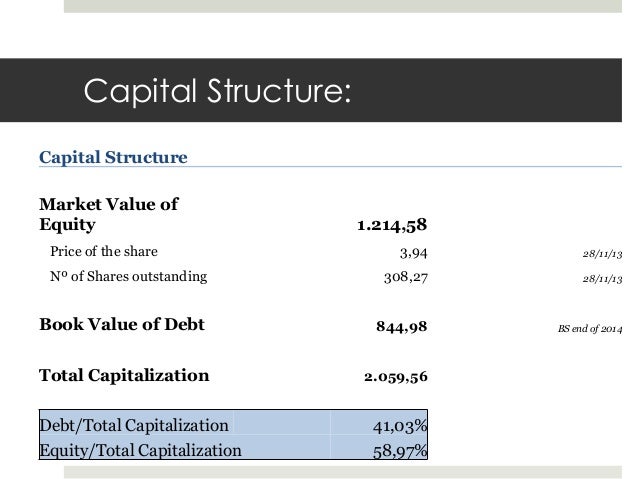Click the 28/11/13 date beside share price

pos(602,254)
